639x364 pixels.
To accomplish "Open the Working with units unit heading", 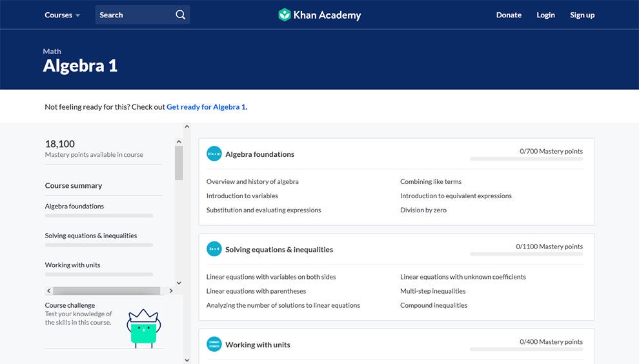I will pos(258,345).
